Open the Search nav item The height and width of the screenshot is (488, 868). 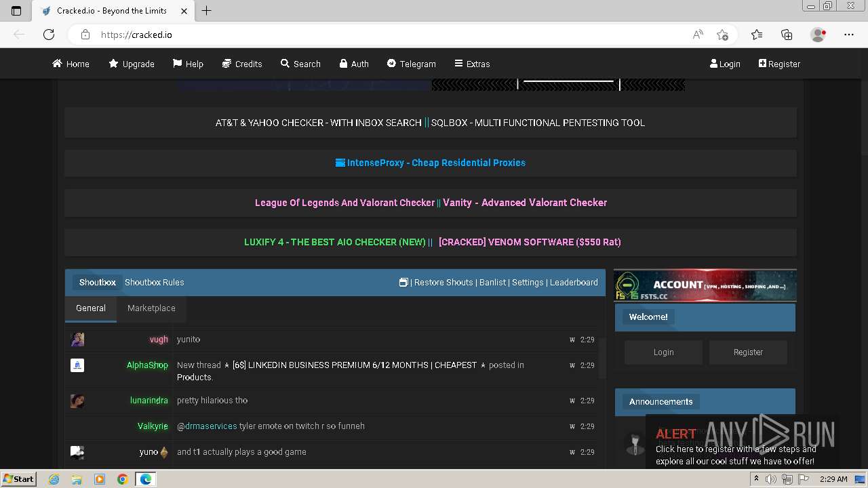tap(300, 64)
